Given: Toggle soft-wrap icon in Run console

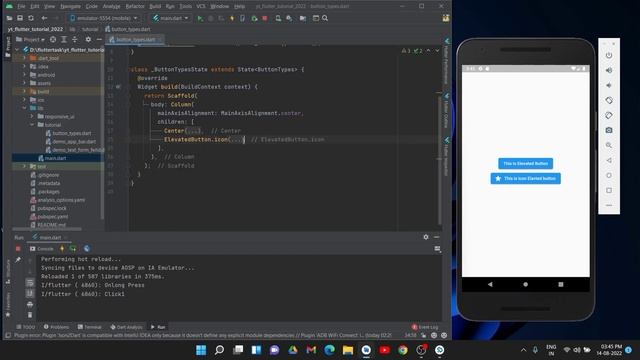Looking at the screenshot, I should (x=30, y=282).
